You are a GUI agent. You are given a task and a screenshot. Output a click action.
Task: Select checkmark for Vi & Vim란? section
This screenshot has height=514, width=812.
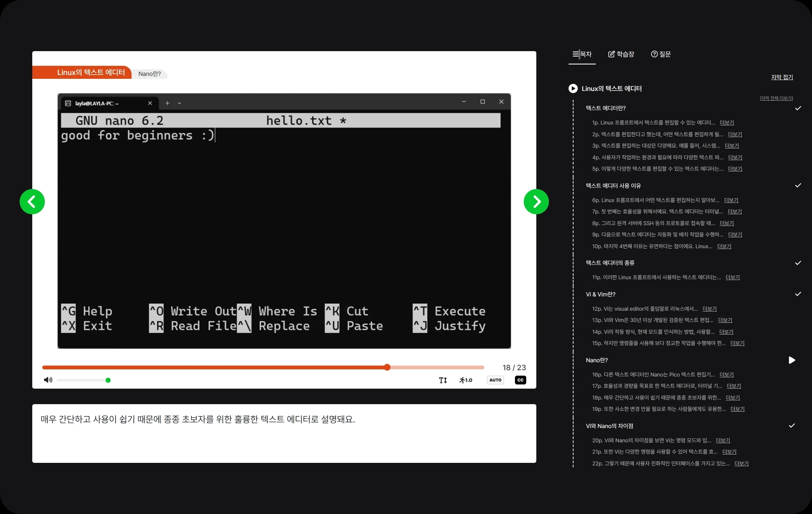[x=798, y=294]
